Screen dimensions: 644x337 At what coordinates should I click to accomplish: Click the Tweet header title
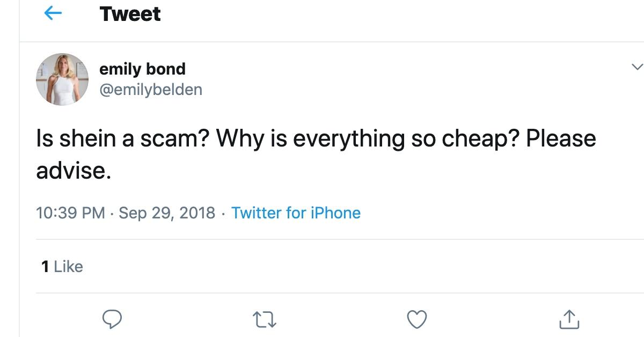[x=130, y=14]
